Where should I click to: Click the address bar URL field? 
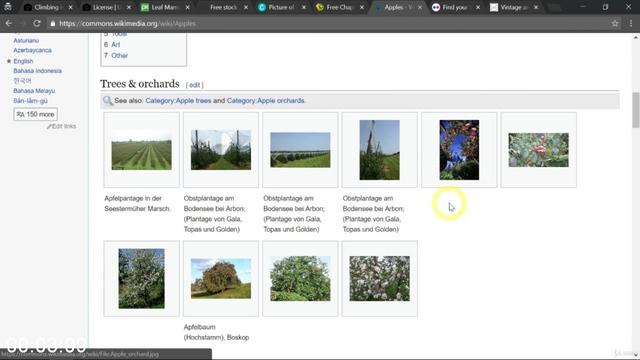(x=327, y=24)
